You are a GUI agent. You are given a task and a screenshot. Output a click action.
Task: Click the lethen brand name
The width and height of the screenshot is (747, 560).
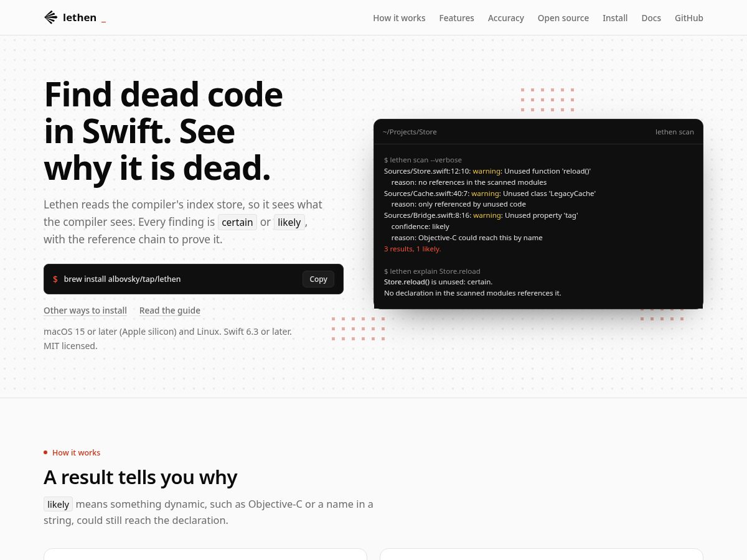80,17
